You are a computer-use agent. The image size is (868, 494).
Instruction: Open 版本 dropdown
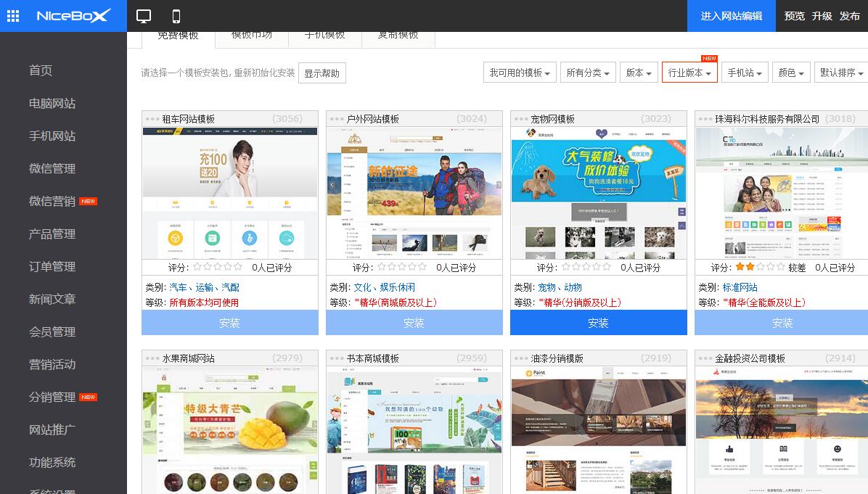tap(638, 73)
